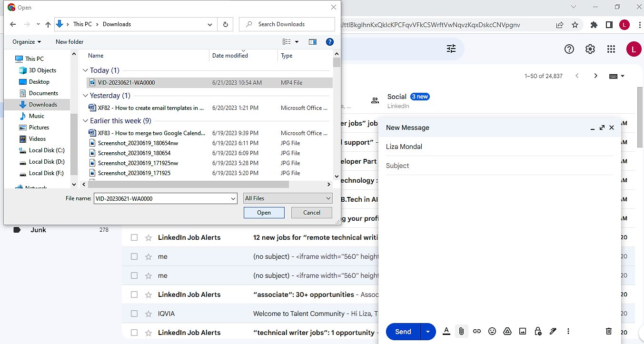The height and width of the screenshot is (344, 644).
Task: Open more send options arrow
Action: coord(428,332)
